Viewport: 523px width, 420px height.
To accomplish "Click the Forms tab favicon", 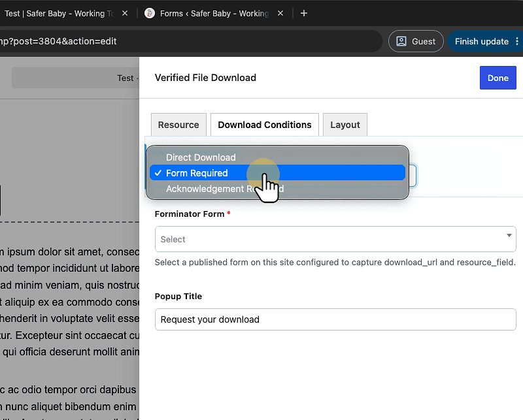I will (x=150, y=13).
